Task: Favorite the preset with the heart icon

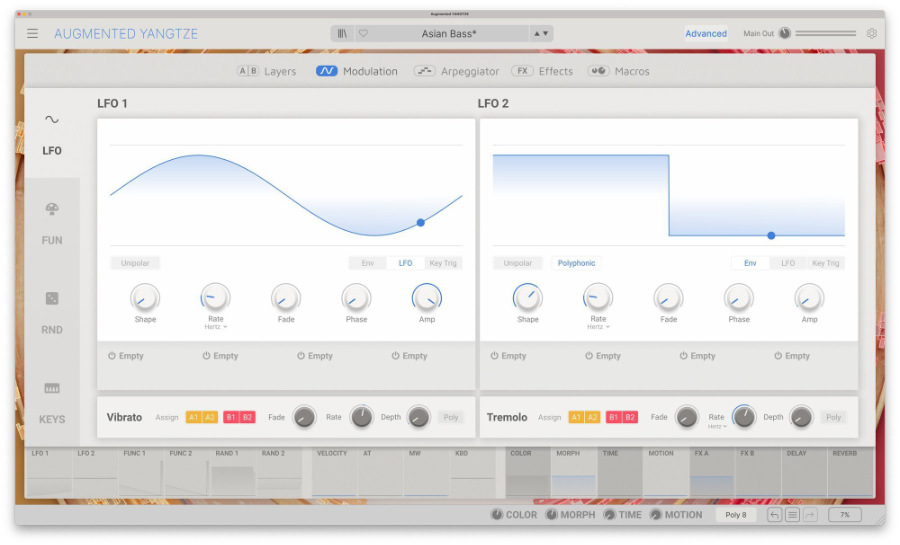Action: (363, 33)
